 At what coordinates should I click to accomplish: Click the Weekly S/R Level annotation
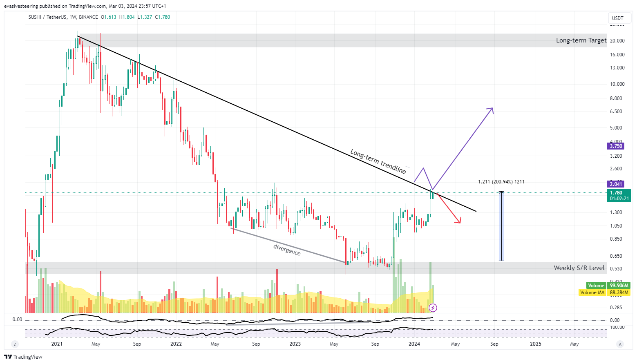pyautogui.click(x=579, y=268)
